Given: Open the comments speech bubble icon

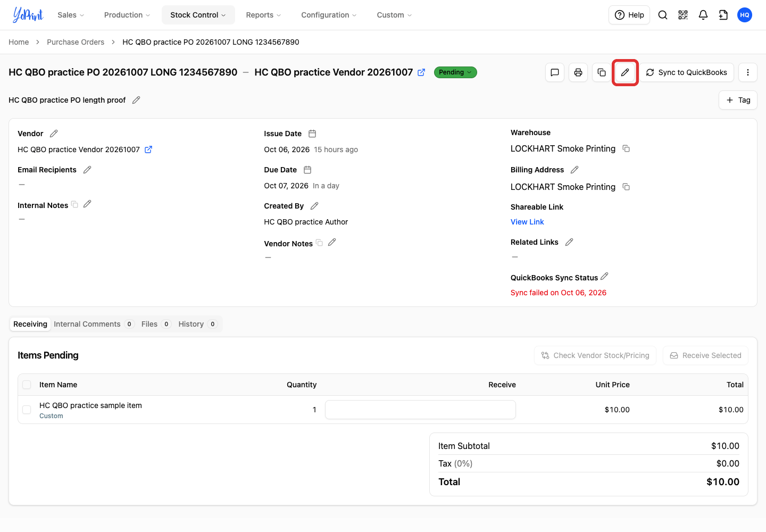Looking at the screenshot, I should coord(555,72).
